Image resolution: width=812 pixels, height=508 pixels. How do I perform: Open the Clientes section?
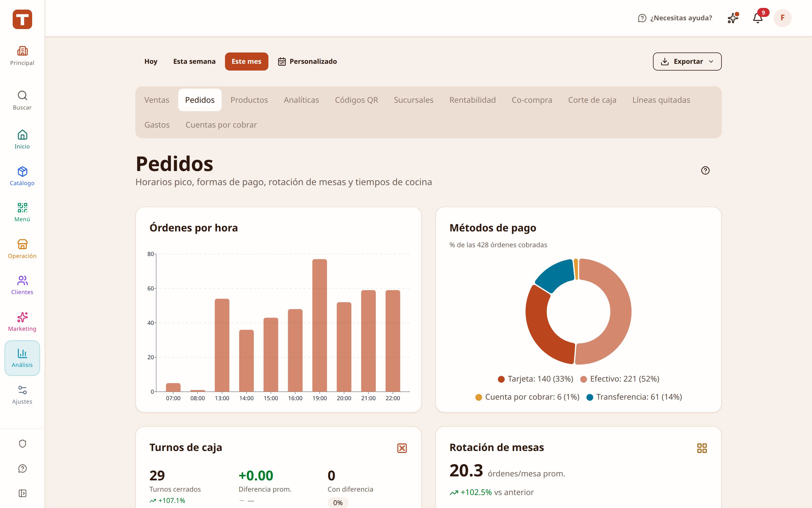(x=22, y=285)
